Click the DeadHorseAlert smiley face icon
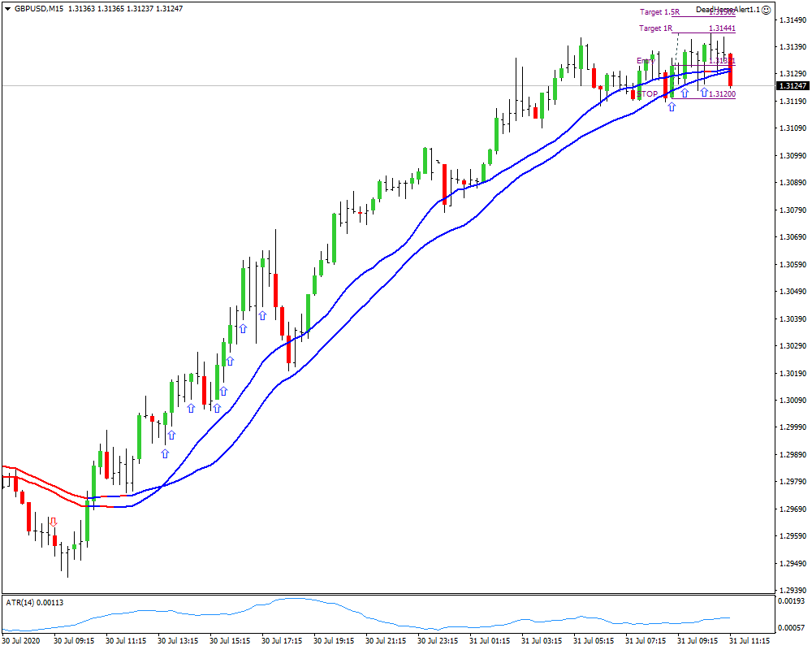 (767, 9)
